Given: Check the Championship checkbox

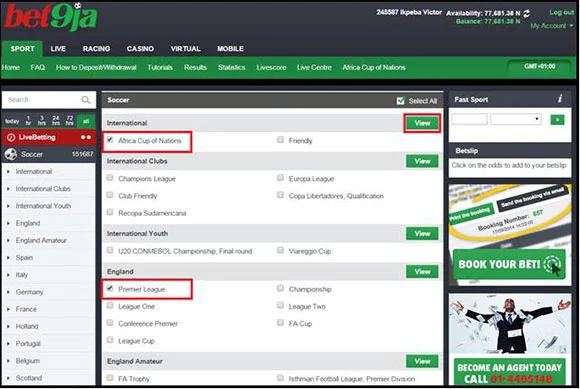Looking at the screenshot, I should click(280, 288).
